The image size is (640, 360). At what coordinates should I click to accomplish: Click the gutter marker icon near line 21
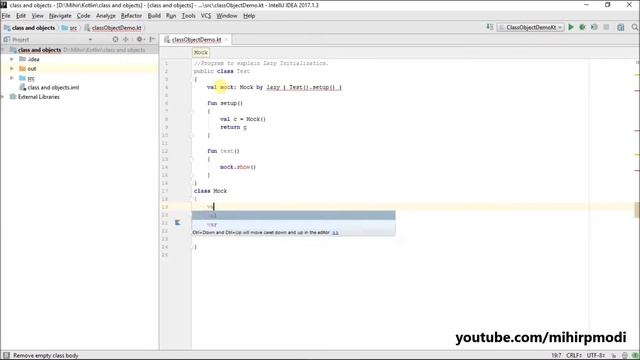(178, 223)
